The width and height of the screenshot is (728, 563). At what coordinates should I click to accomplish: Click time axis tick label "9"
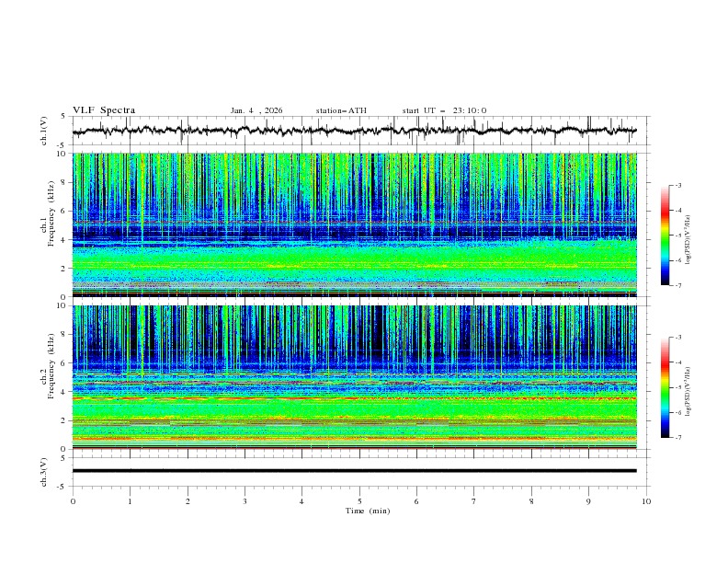coord(588,501)
